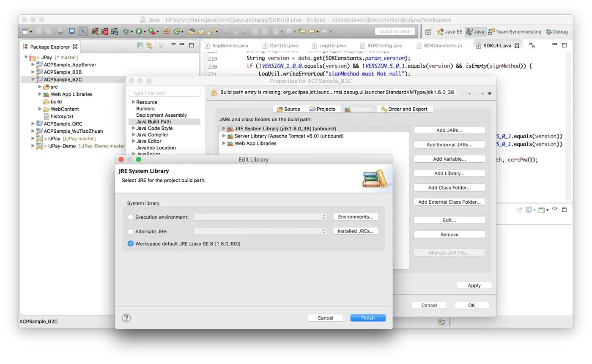Open the dialog menu arrow in Properties header
This screenshot has height=364, width=592.
(489, 93)
